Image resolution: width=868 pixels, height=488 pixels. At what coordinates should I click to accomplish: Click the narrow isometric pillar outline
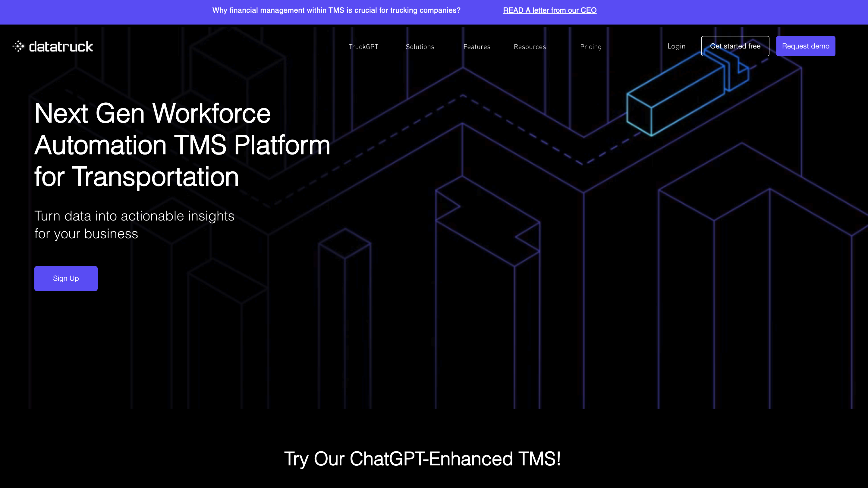click(x=344, y=303)
